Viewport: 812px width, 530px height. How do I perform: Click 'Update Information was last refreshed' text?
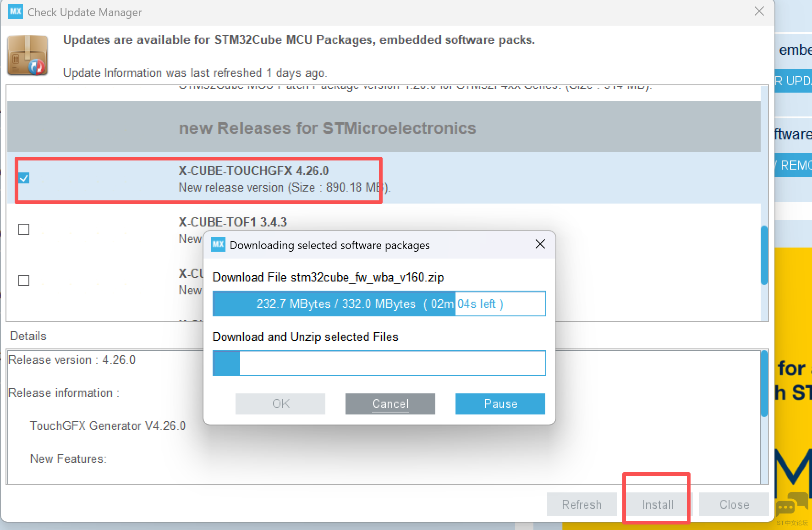[195, 73]
